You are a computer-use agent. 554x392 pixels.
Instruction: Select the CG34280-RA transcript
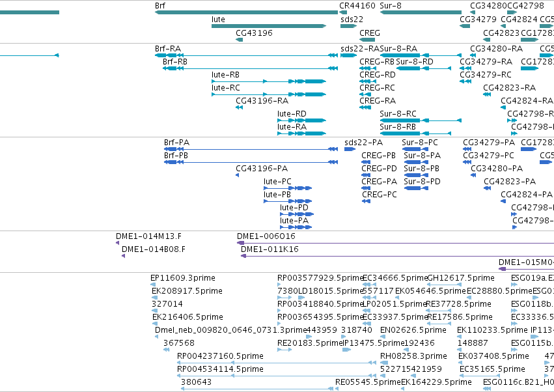click(473, 55)
